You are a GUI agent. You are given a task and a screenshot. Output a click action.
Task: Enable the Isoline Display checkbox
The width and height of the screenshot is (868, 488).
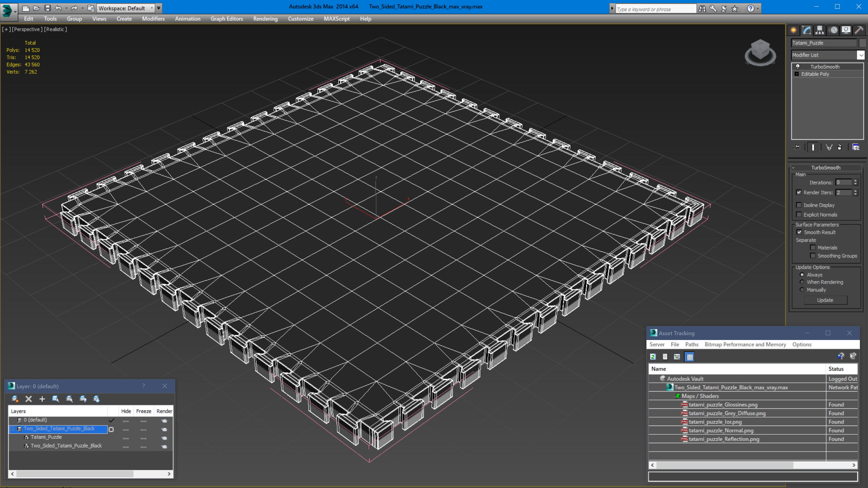pyautogui.click(x=799, y=205)
